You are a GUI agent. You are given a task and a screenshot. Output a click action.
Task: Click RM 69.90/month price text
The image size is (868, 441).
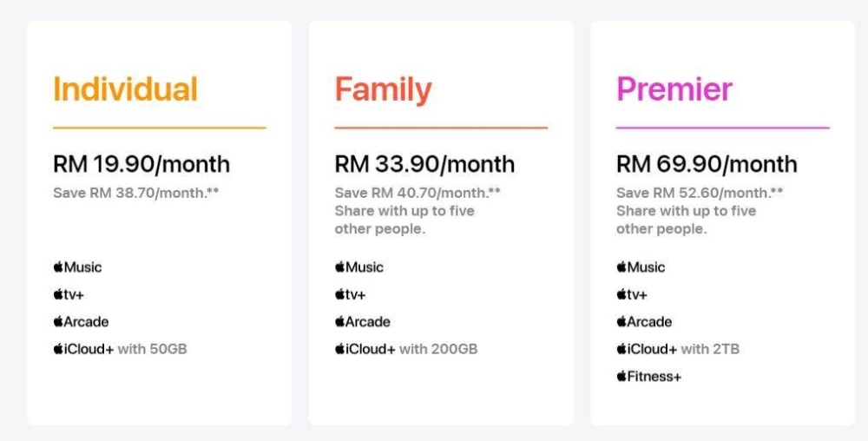[x=707, y=164]
